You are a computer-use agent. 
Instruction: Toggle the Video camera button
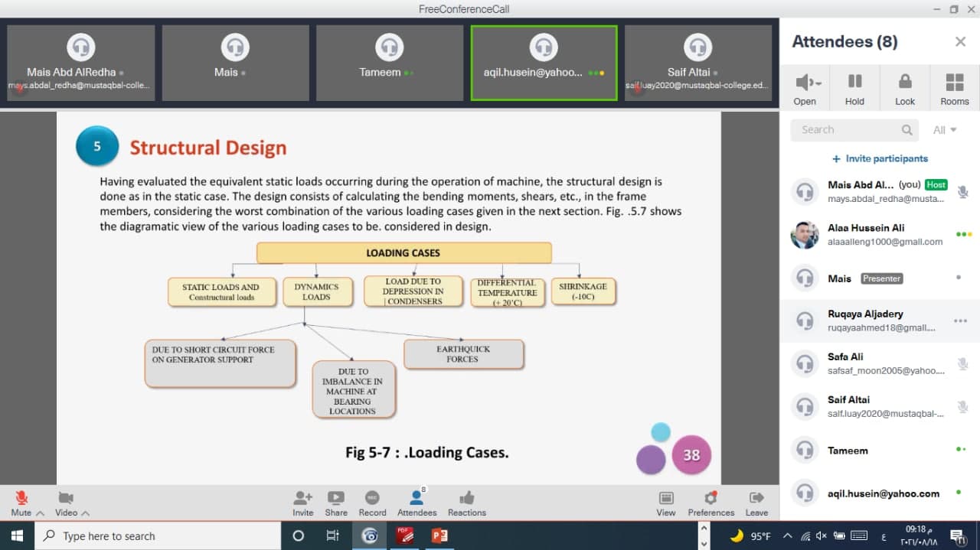(66, 498)
